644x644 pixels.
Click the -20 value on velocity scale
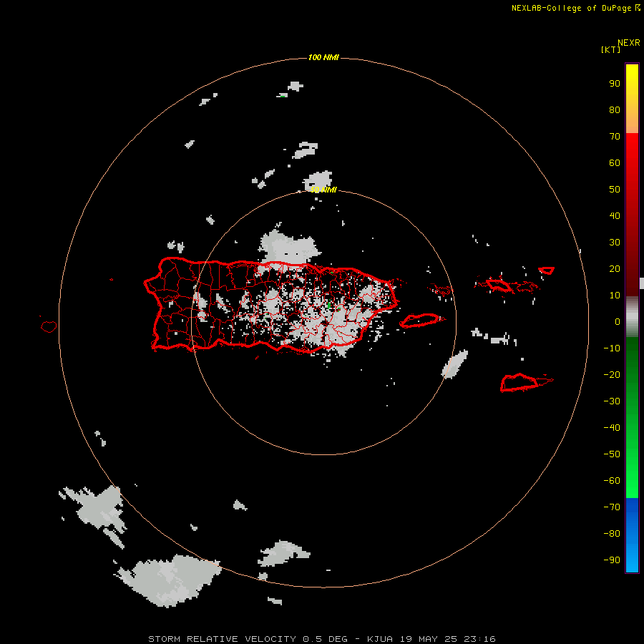click(x=612, y=374)
